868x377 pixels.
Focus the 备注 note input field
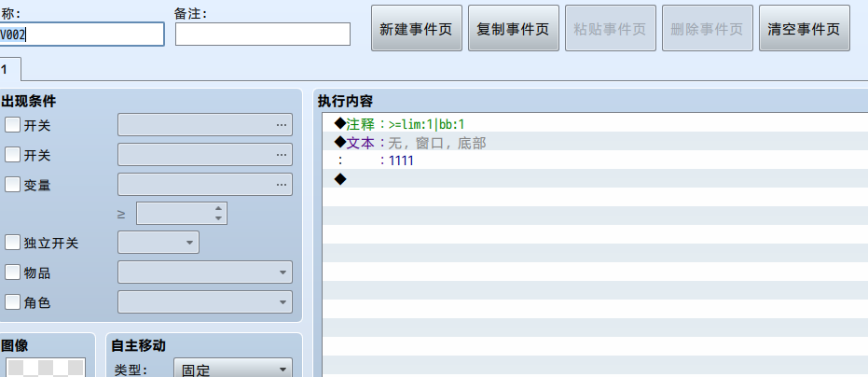[263, 34]
